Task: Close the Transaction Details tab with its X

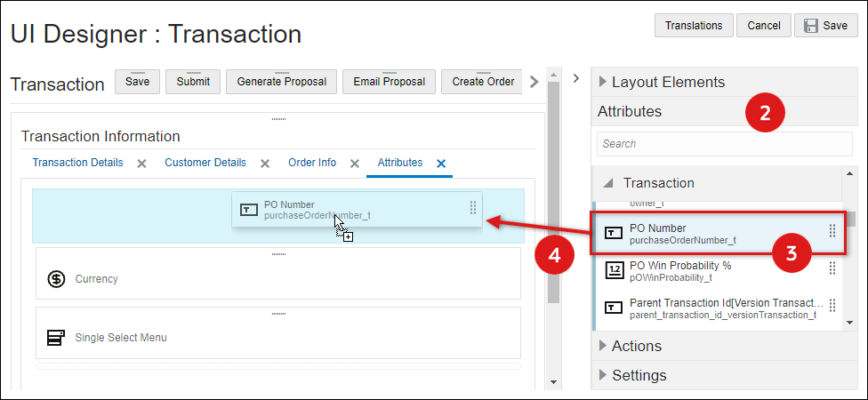Action: [x=141, y=164]
